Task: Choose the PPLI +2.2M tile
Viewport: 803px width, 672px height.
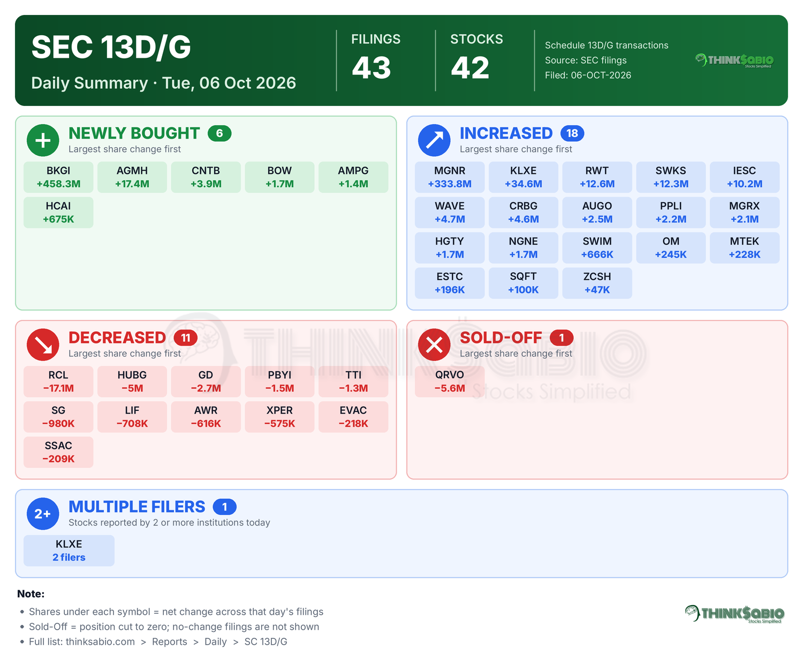Action: 671,212
